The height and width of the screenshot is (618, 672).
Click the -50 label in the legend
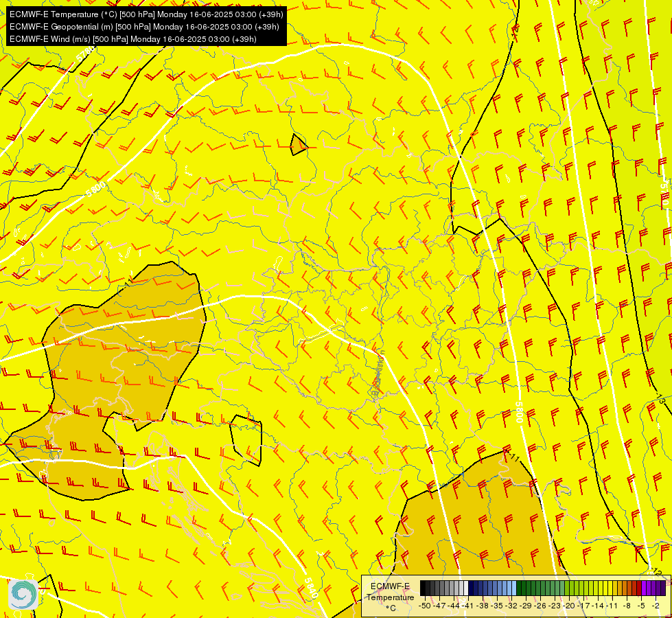point(424,606)
